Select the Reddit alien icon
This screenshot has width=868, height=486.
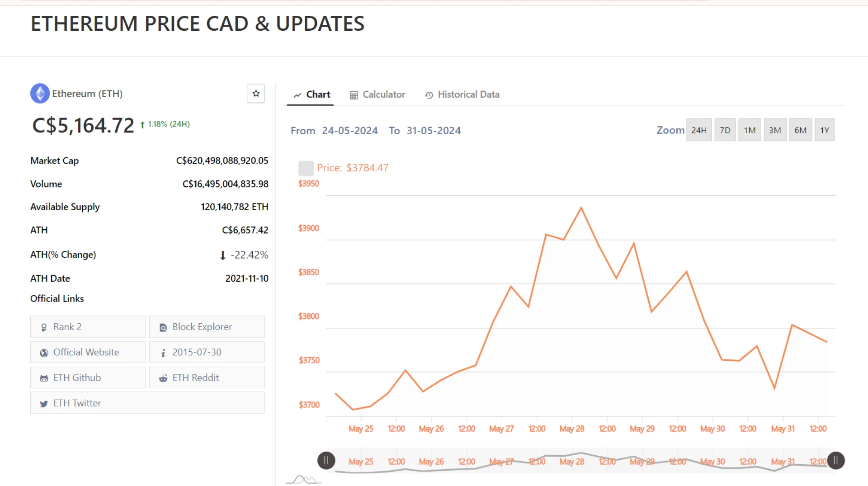(x=163, y=378)
